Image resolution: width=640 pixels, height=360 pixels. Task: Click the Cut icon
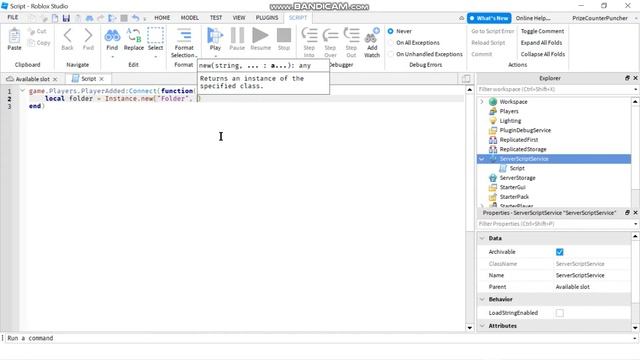coord(31,31)
